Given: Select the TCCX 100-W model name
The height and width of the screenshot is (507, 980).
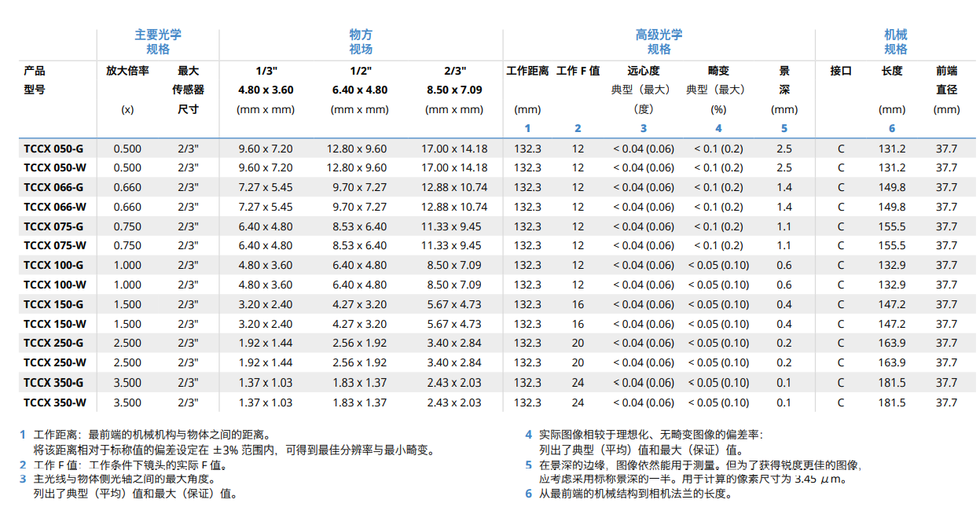Looking at the screenshot, I should point(55,285).
